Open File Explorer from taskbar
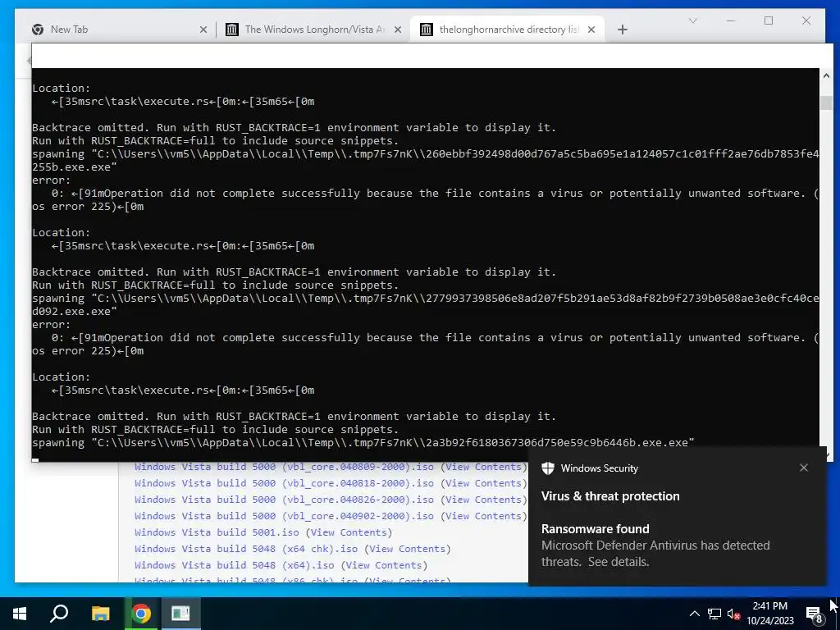 pos(100,614)
